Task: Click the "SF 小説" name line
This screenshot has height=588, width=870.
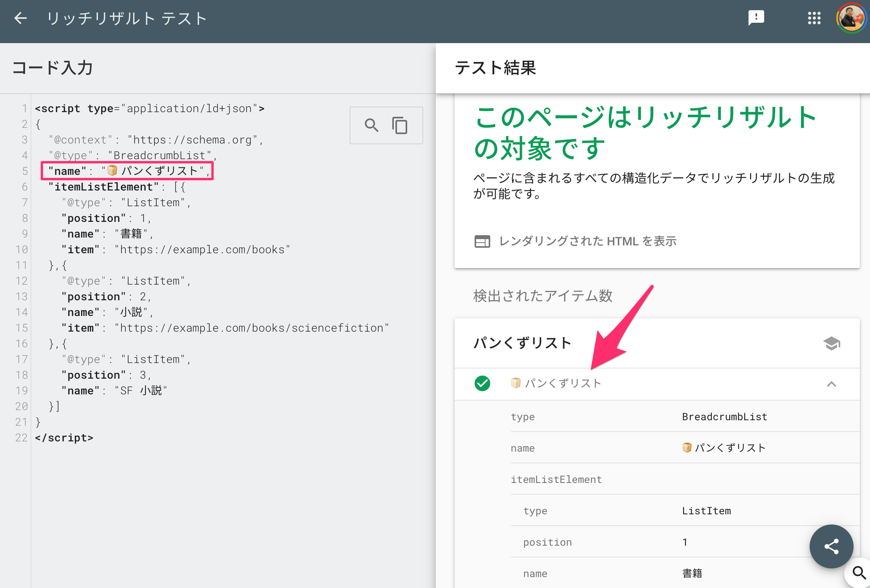Action: (114, 390)
